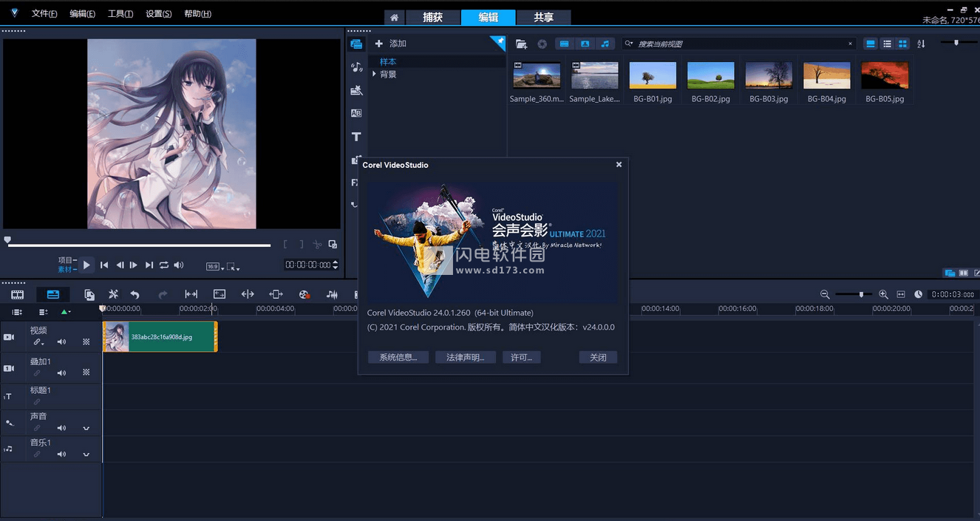
Task: Open ripple editing dropdown on 视频 track
Action: pyautogui.click(x=38, y=342)
